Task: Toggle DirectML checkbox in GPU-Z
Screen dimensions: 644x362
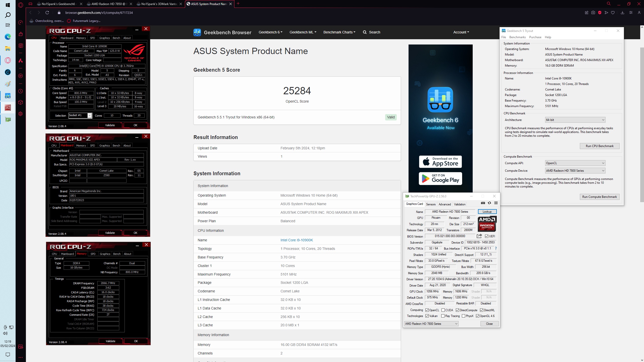Action: (481, 310)
